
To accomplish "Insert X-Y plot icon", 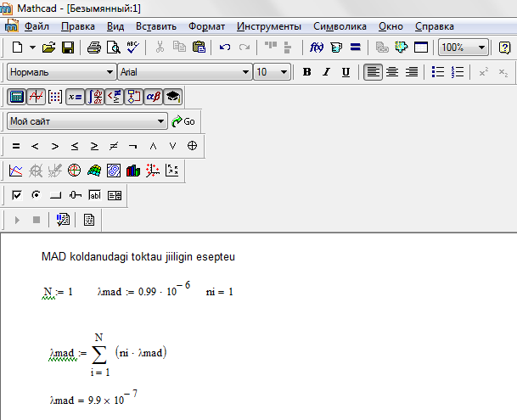I will [16, 171].
